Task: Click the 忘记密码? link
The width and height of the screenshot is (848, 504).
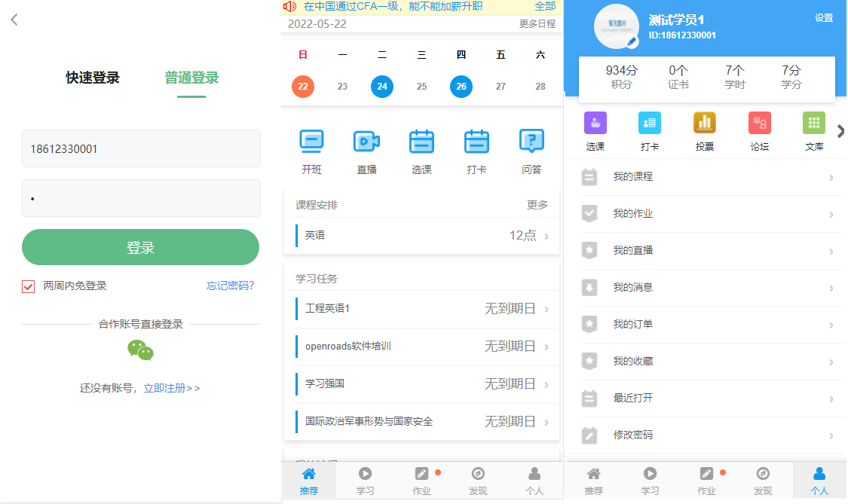Action: [231, 286]
